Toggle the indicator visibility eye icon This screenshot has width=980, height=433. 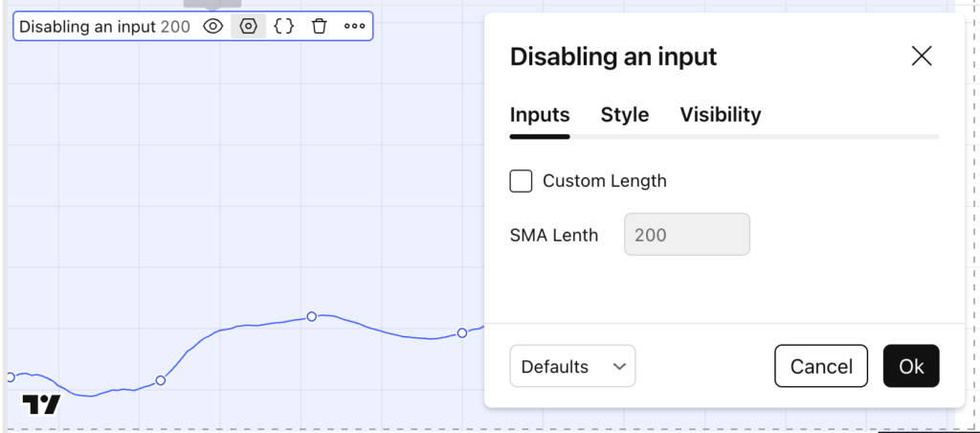213,27
